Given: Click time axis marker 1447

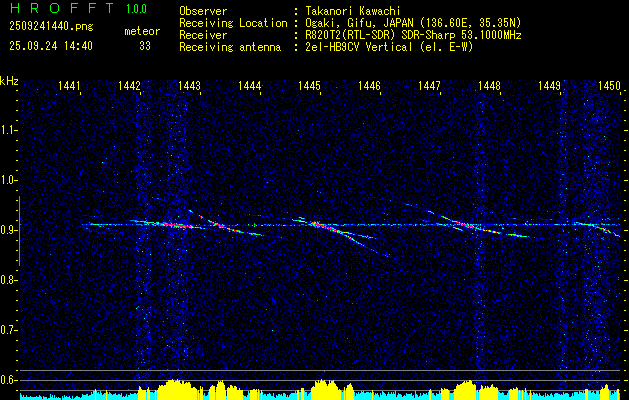Looking at the screenshot, I should click(429, 86).
